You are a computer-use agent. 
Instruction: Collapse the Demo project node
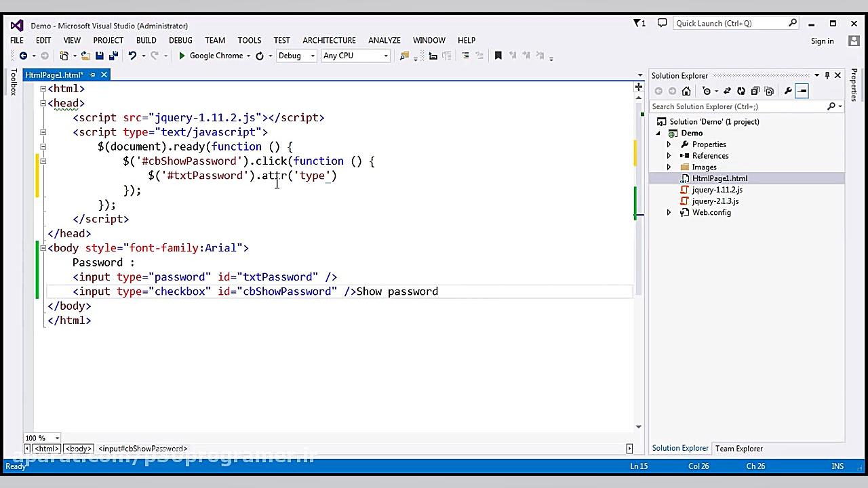pyautogui.click(x=658, y=133)
